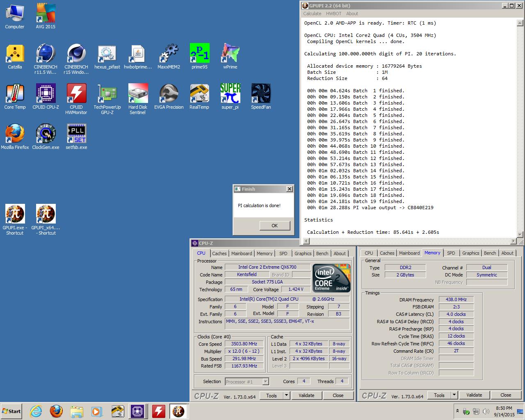Expand Tools dropdown arrow in left CPU-Z
Image resolution: width=525 pixels, height=420 pixels.
click(x=286, y=395)
